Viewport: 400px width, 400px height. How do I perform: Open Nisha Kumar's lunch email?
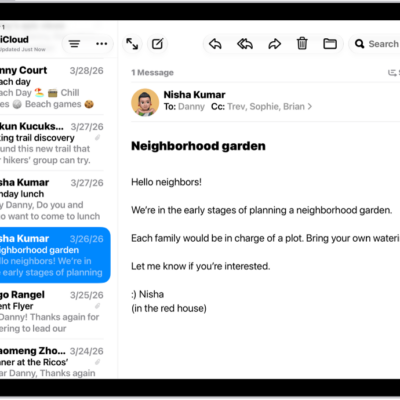click(x=52, y=199)
